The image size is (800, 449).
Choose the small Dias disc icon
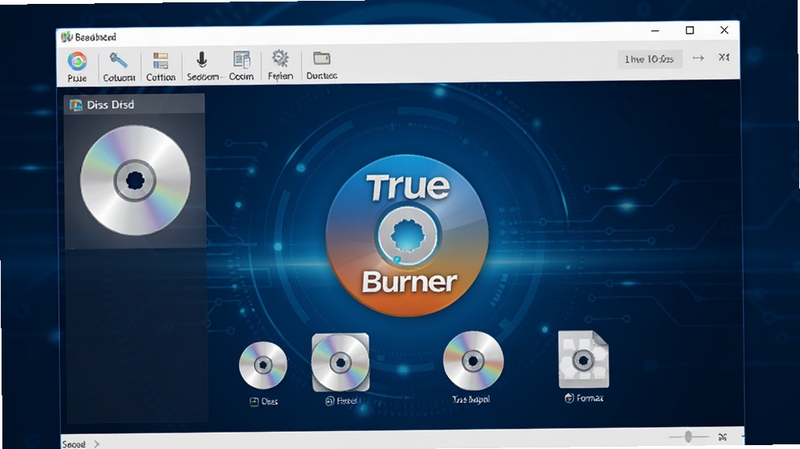[263, 365]
